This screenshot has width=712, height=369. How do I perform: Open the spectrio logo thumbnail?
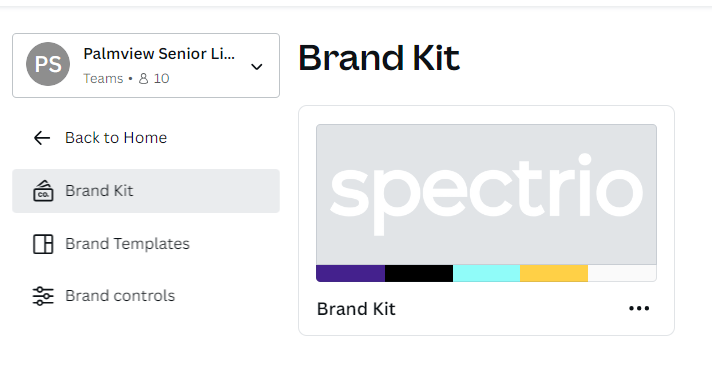pos(486,195)
